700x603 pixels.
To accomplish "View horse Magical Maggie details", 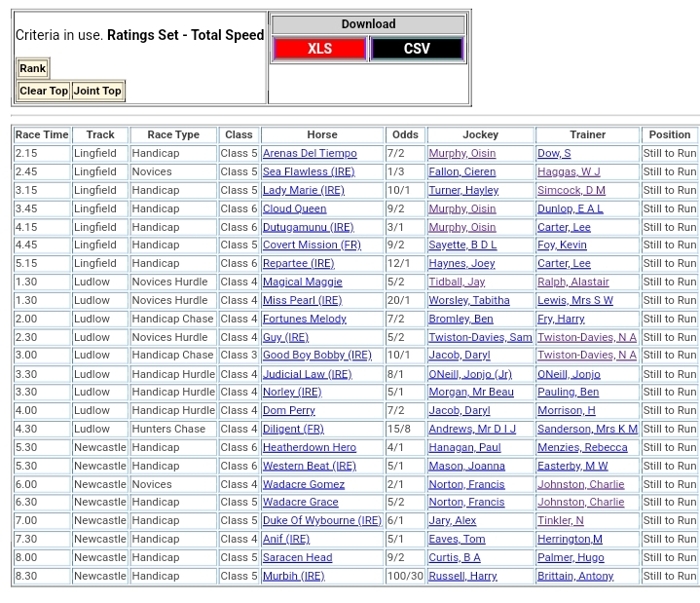I will click(302, 283).
